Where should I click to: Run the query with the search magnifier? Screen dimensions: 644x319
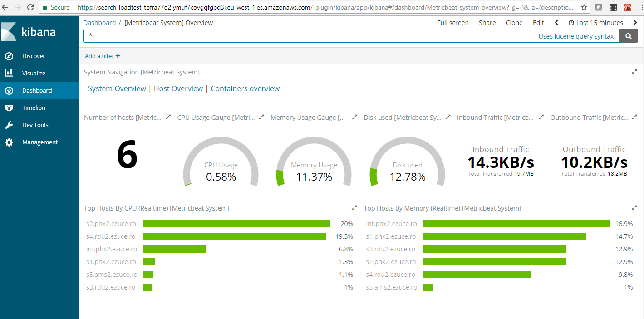[629, 36]
